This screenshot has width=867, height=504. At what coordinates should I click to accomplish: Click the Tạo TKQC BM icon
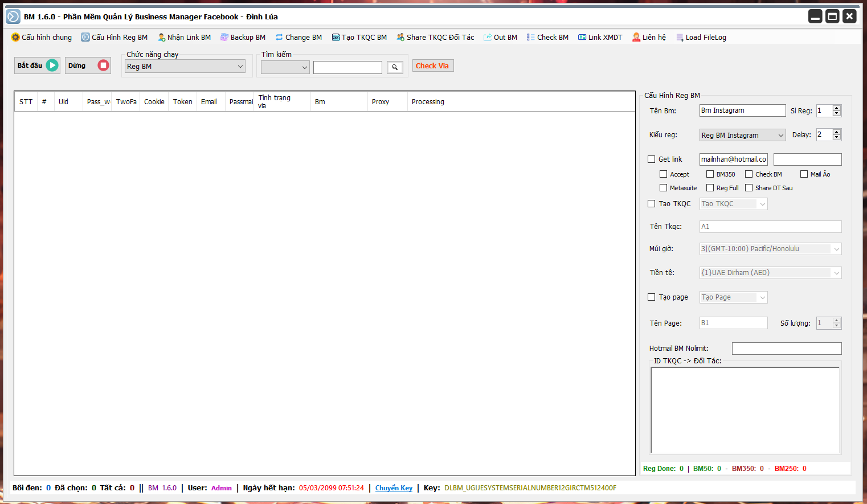click(x=336, y=37)
